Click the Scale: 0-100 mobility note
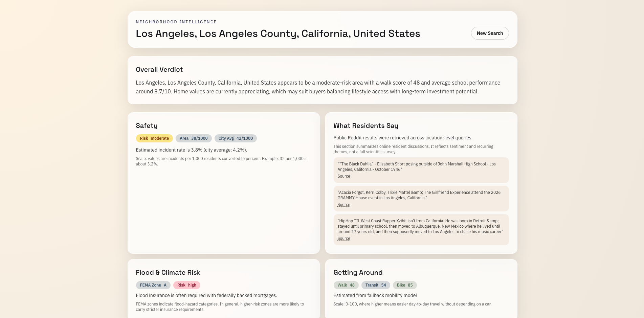The image size is (644, 318). (x=413, y=304)
